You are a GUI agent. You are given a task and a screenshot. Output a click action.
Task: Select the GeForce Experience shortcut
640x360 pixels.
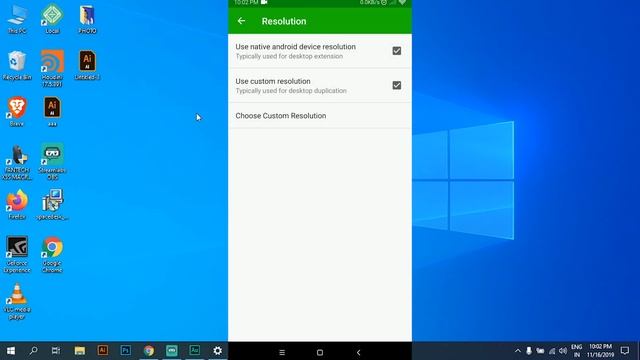pyautogui.click(x=17, y=254)
